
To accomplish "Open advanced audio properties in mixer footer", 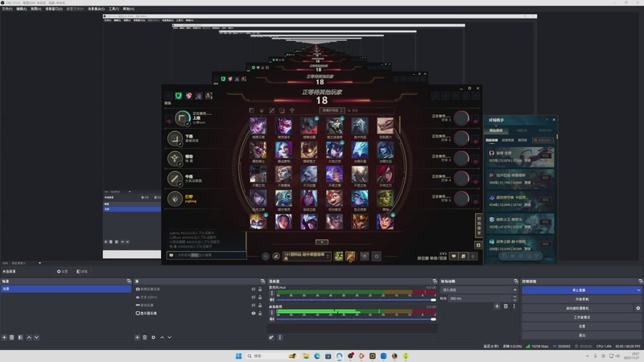I will (271, 337).
